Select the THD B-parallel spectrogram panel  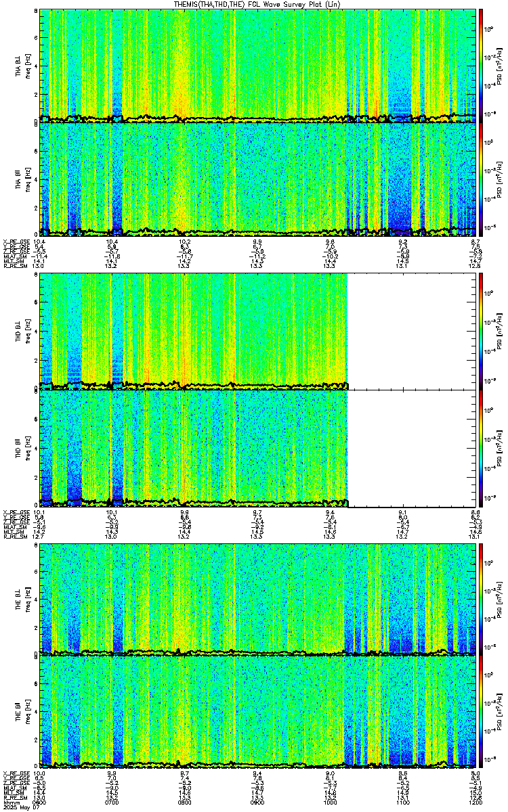[258, 447]
